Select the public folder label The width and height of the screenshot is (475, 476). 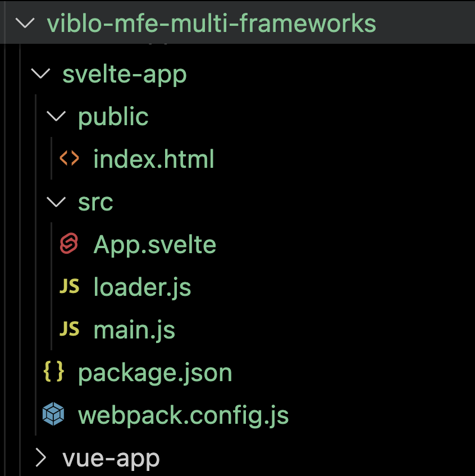(113, 116)
